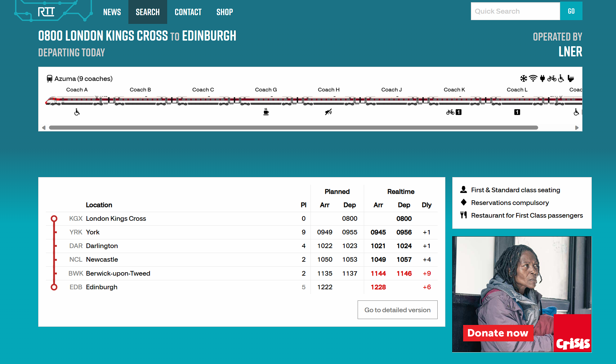
Task: Click Berwick-upon-Tweed delay value +9
Action: click(x=427, y=273)
